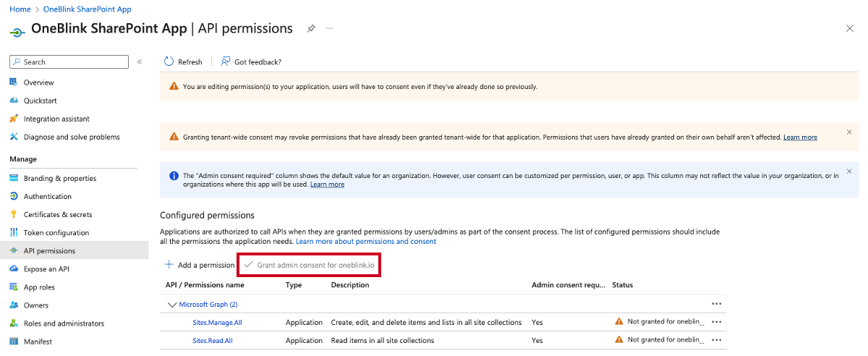Collapse the Microsoft Graph (2) group
The width and height of the screenshot is (868, 356).
click(172, 305)
